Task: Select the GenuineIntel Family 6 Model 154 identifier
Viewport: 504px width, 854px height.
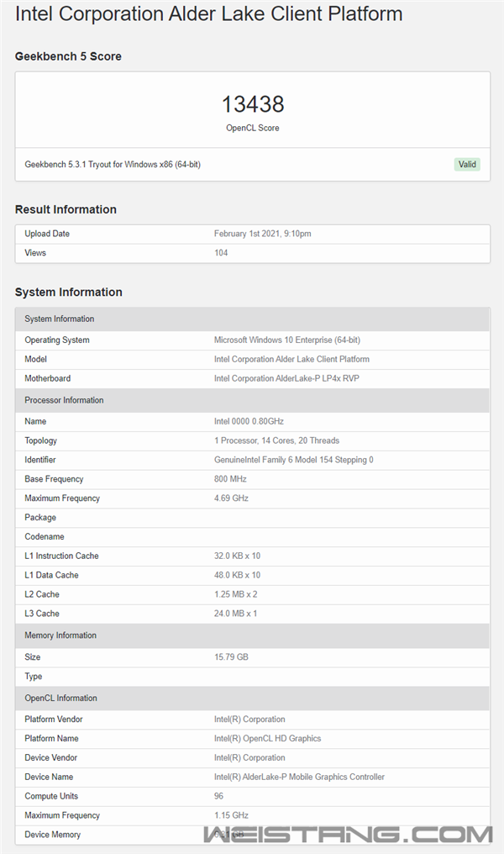Action: [293, 460]
